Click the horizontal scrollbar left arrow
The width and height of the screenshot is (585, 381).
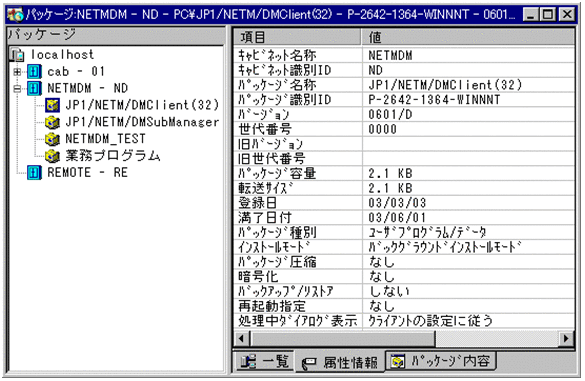[x=242, y=338]
